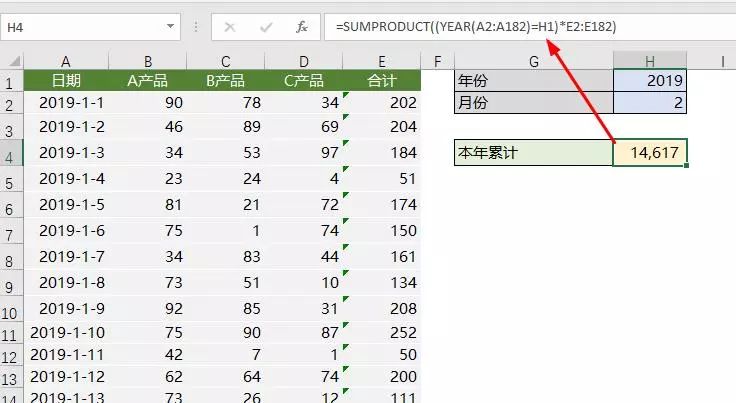Select column I header
736x403 pixels.
tap(722, 61)
